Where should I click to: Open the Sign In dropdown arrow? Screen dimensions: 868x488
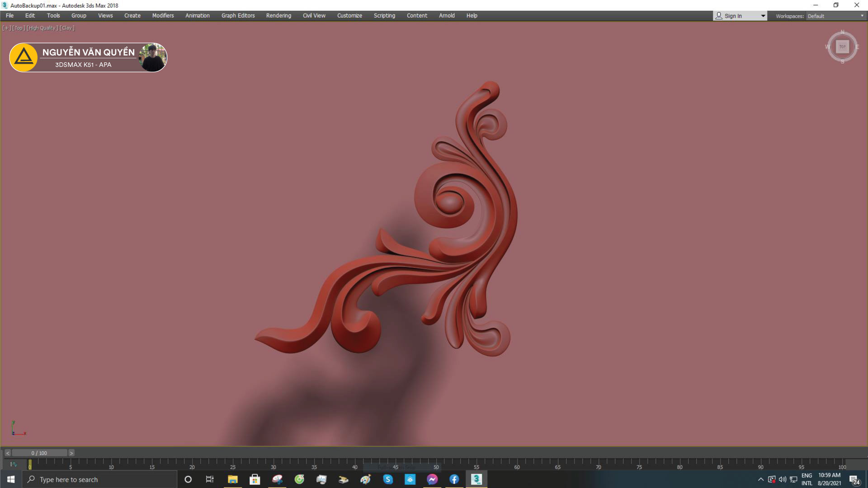click(763, 16)
